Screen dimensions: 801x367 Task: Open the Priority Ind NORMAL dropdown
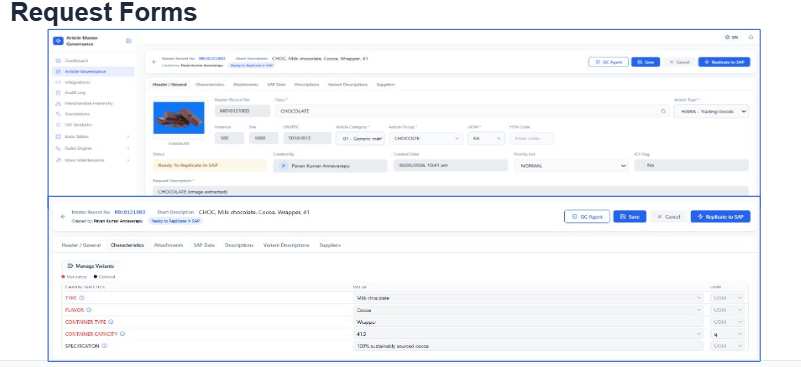(x=571, y=166)
